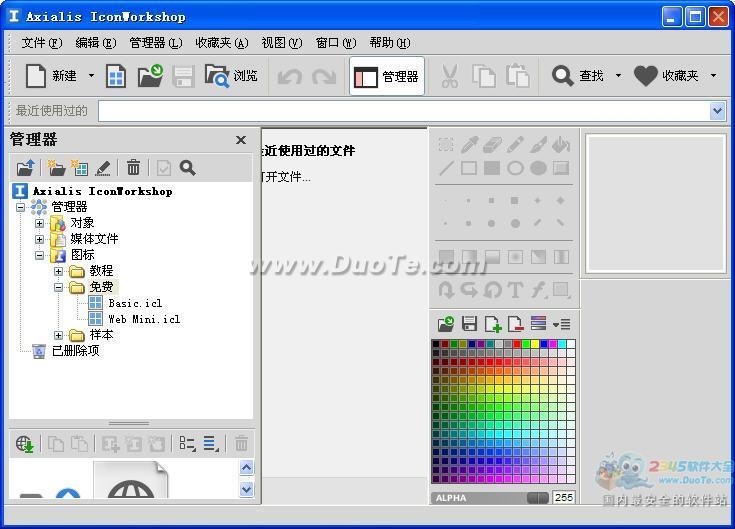
Task: Pick the bright cyan swatch in the palette's top row
Action: click(x=562, y=344)
